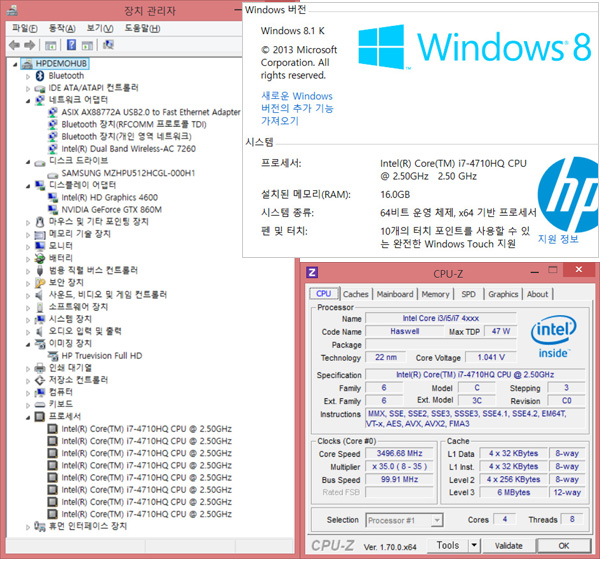Switch to the Memory tab in CPU-Z

pyautogui.click(x=435, y=294)
